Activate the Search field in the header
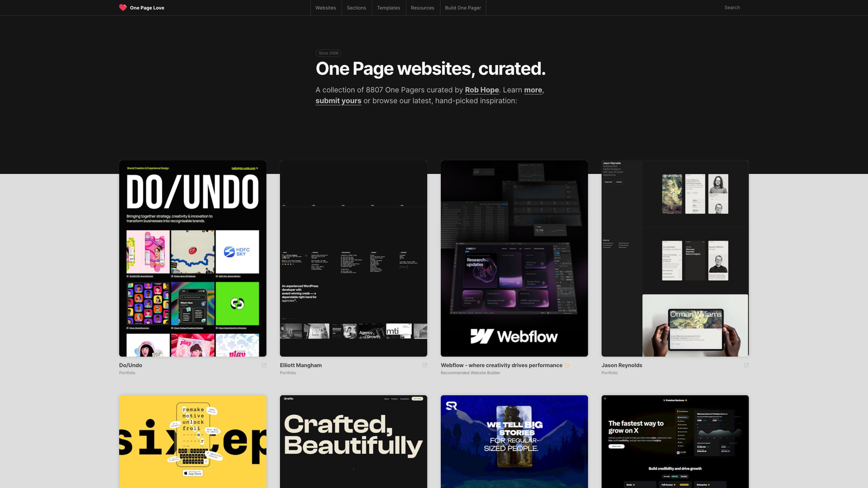The width and height of the screenshot is (868, 488). tap(731, 7)
